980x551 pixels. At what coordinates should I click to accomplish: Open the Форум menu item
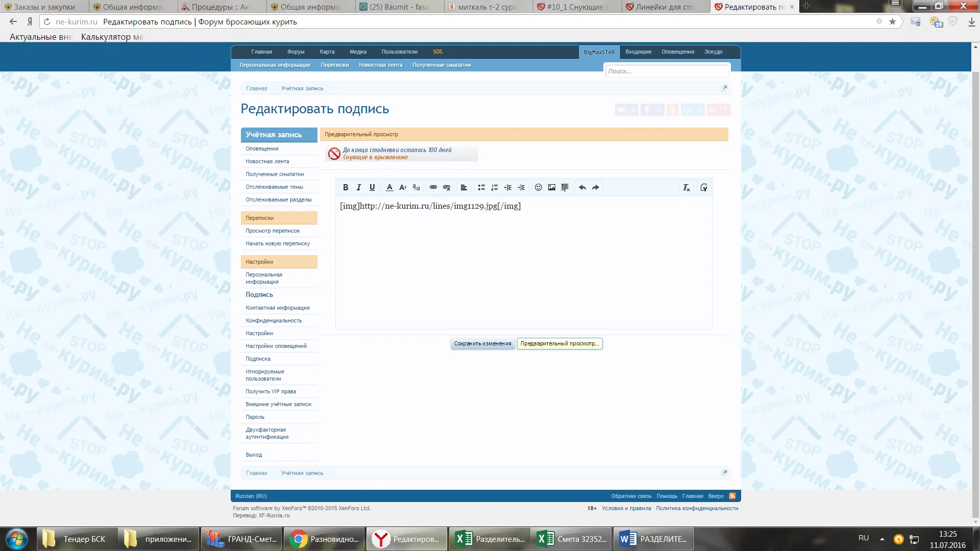point(296,52)
